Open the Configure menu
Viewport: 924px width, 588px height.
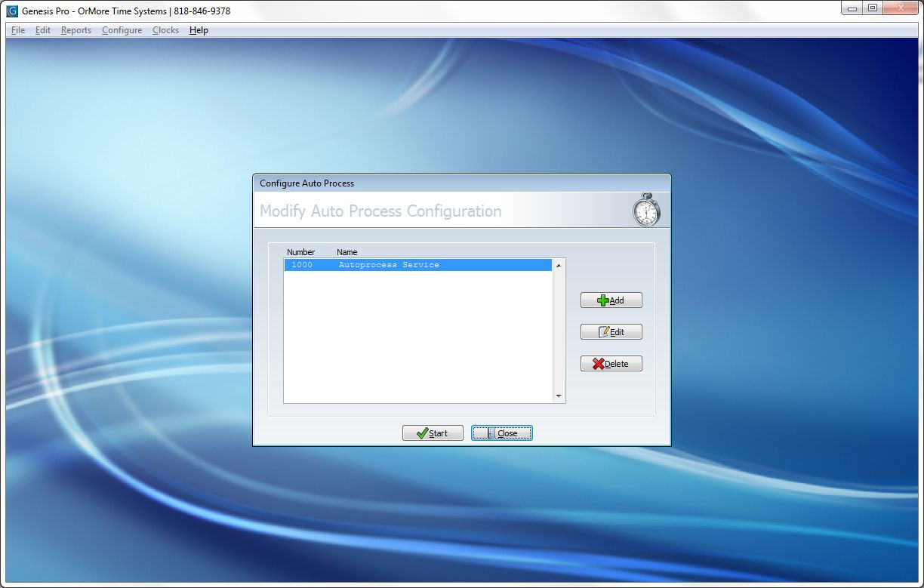click(122, 30)
